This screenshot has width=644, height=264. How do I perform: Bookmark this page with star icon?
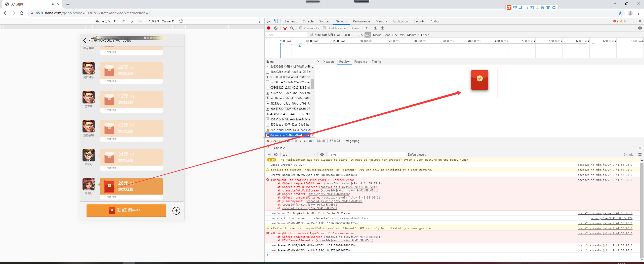(x=620, y=13)
